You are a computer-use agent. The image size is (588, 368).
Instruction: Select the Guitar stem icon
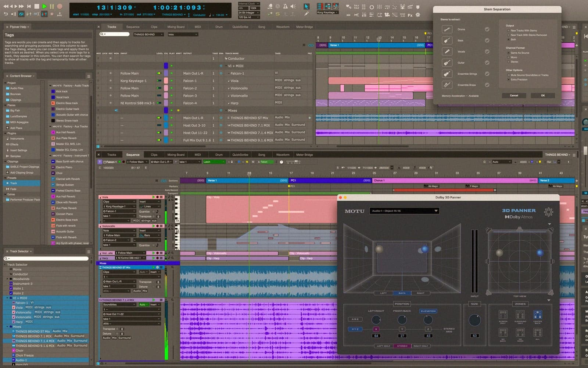[447, 63]
